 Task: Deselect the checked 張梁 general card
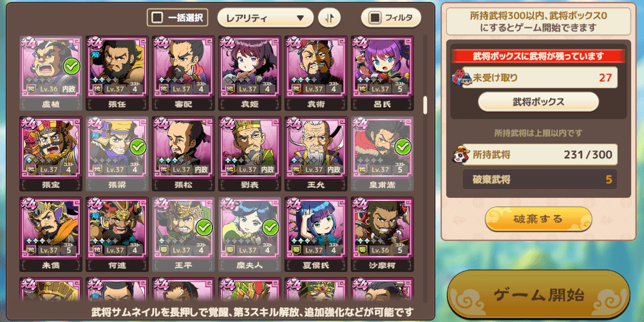(117, 154)
